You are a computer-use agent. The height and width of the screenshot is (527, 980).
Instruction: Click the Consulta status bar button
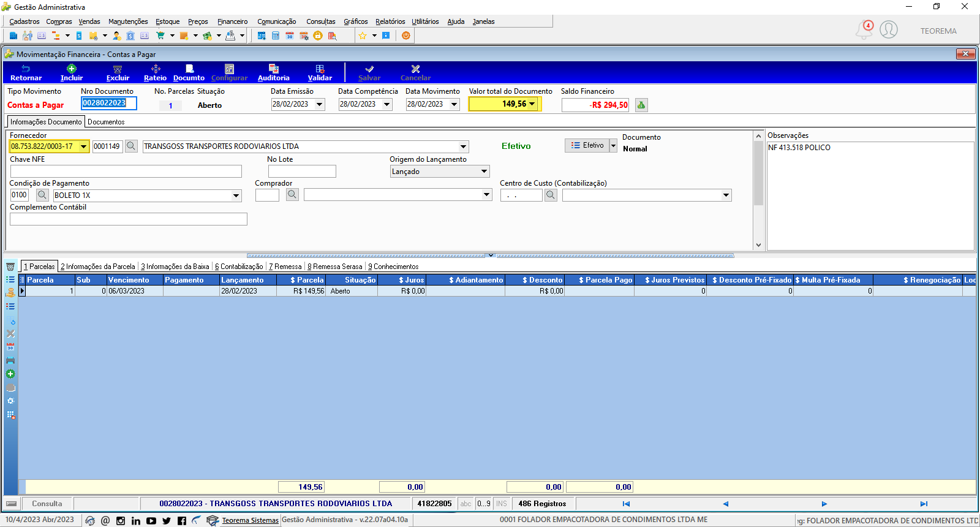tap(47, 504)
